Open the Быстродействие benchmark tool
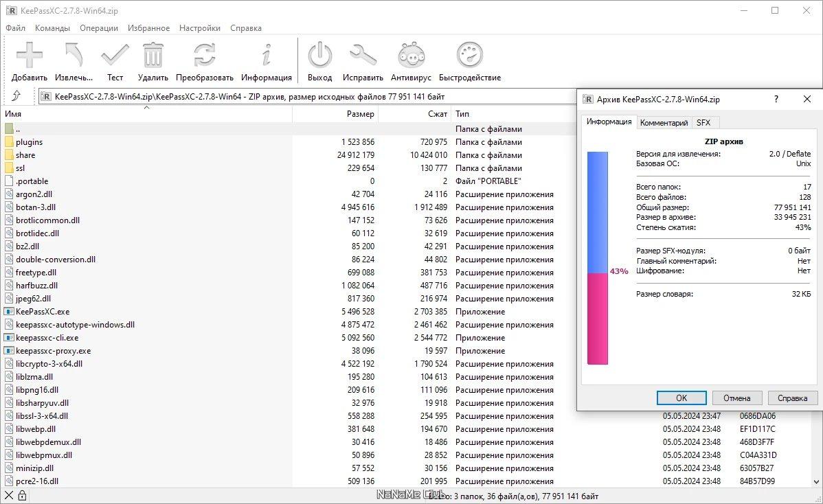823x504 pixels. 470,56
